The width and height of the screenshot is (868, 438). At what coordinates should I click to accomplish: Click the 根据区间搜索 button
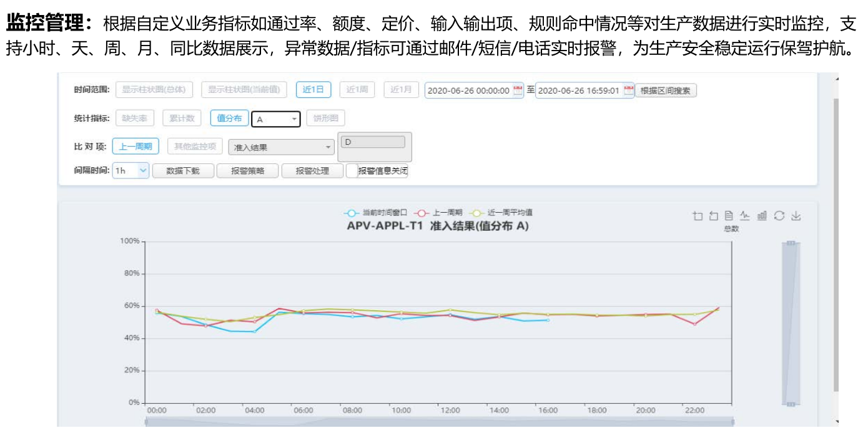coord(666,90)
